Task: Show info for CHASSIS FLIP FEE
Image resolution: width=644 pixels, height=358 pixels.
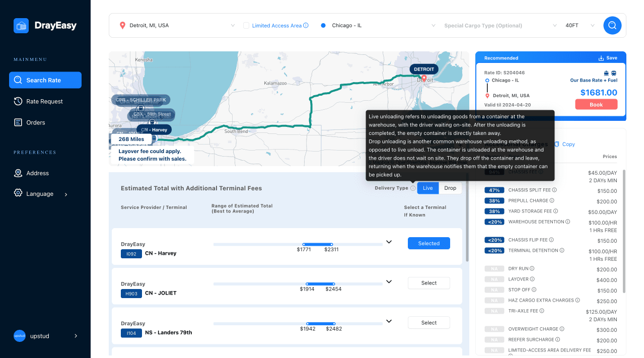Action: [552, 240]
